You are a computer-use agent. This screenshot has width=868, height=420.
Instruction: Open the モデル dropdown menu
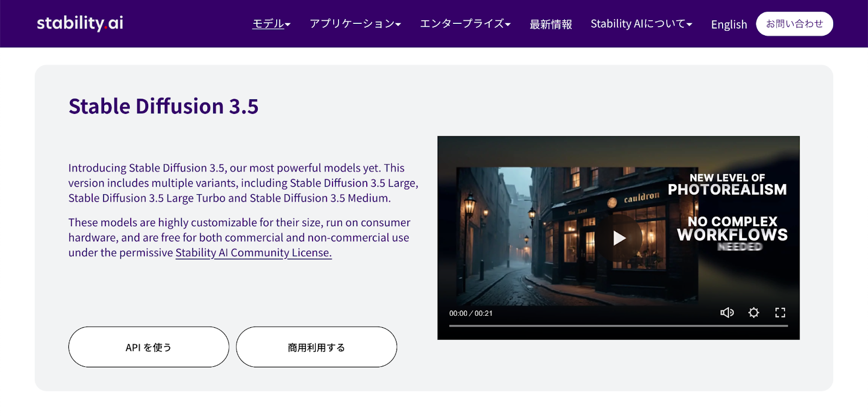click(x=271, y=24)
